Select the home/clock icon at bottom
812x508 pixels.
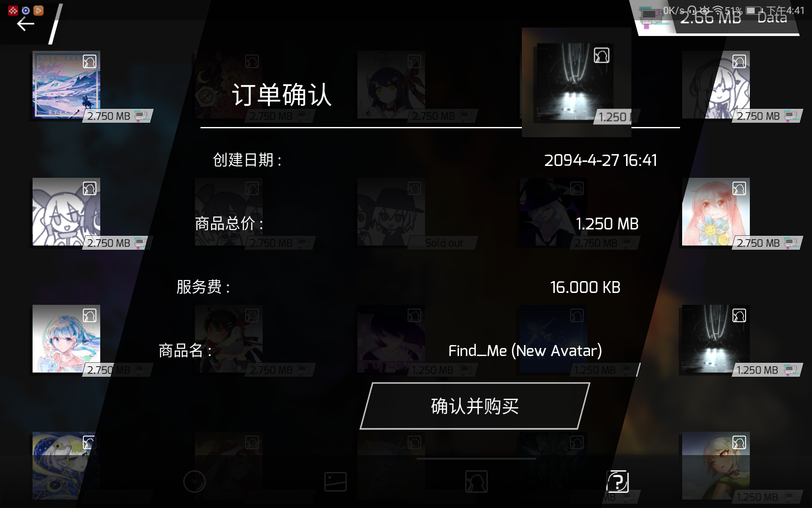click(194, 480)
